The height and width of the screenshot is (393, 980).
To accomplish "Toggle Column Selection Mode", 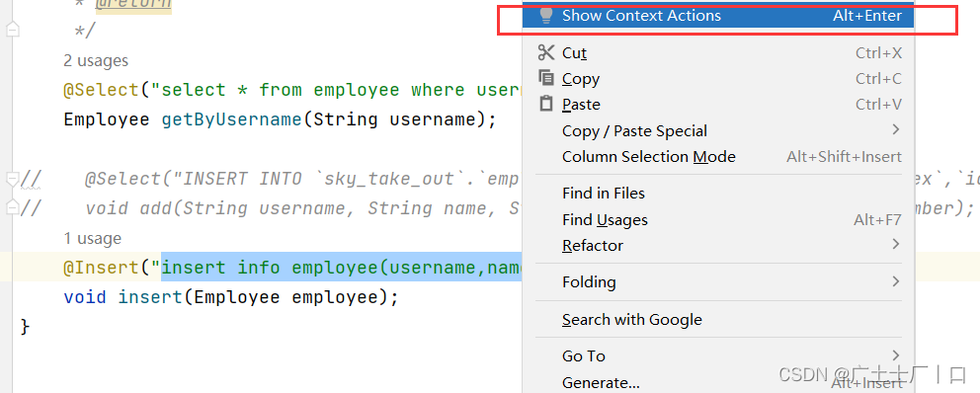I will tap(718, 156).
